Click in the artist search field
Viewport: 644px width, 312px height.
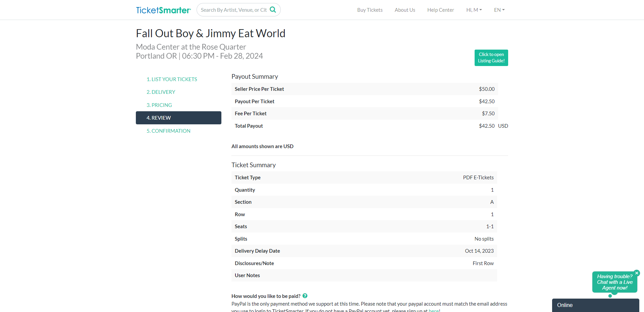(233, 10)
